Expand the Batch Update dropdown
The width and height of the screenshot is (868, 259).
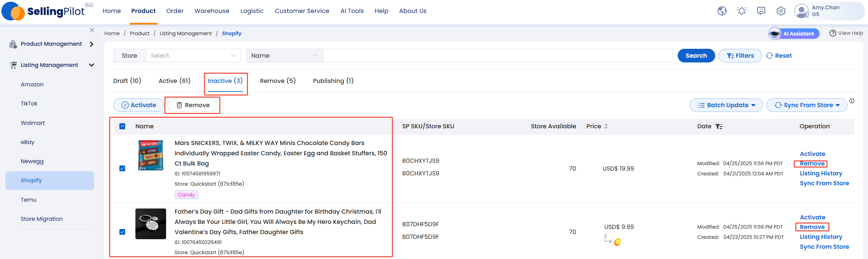point(726,105)
